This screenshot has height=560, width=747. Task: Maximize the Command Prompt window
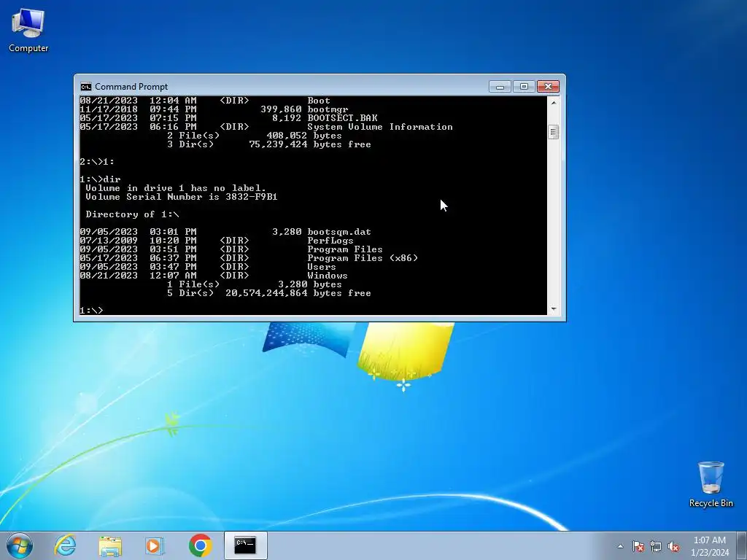click(524, 86)
